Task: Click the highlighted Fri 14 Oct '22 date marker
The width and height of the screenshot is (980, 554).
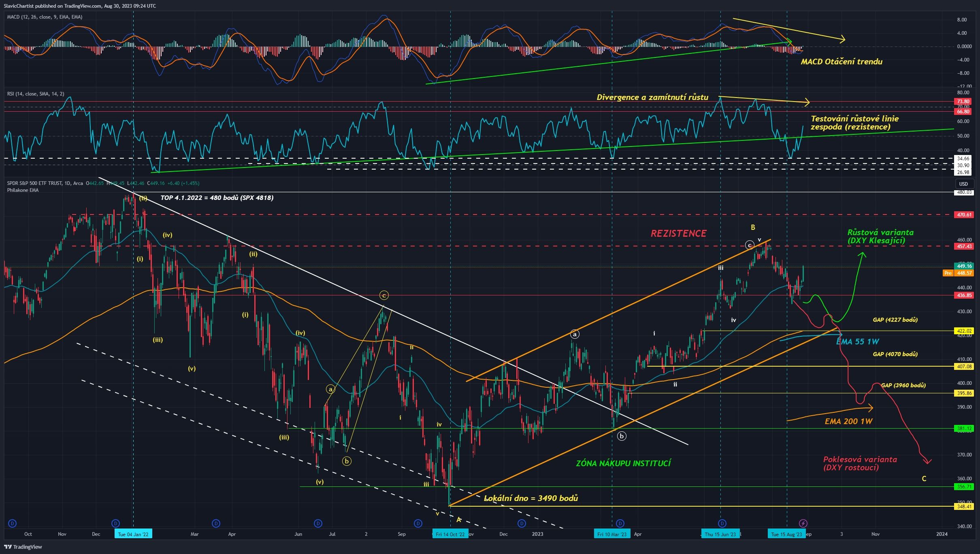Action: [x=450, y=534]
